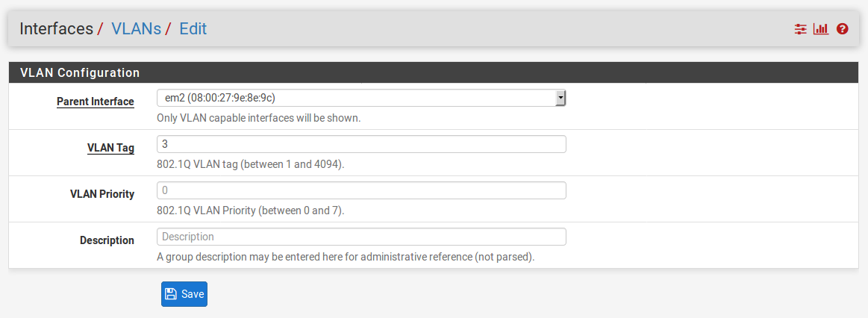Image resolution: width=868 pixels, height=318 pixels.
Task: Click the '802.1Q VLAN tag' hint text
Action: [251, 164]
